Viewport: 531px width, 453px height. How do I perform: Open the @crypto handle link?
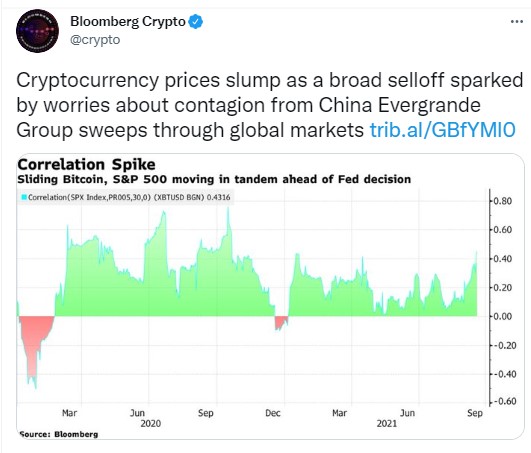[x=95, y=40]
